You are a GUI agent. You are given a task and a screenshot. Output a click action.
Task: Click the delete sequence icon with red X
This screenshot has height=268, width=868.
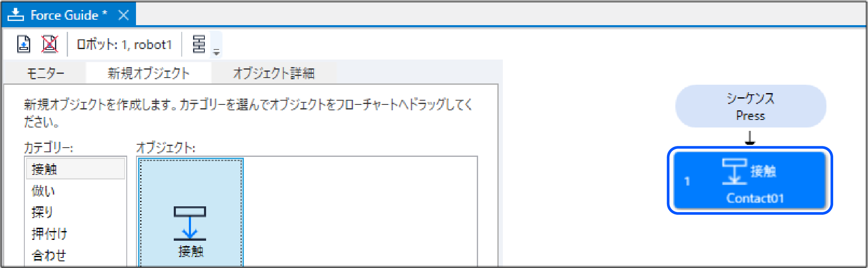49,44
